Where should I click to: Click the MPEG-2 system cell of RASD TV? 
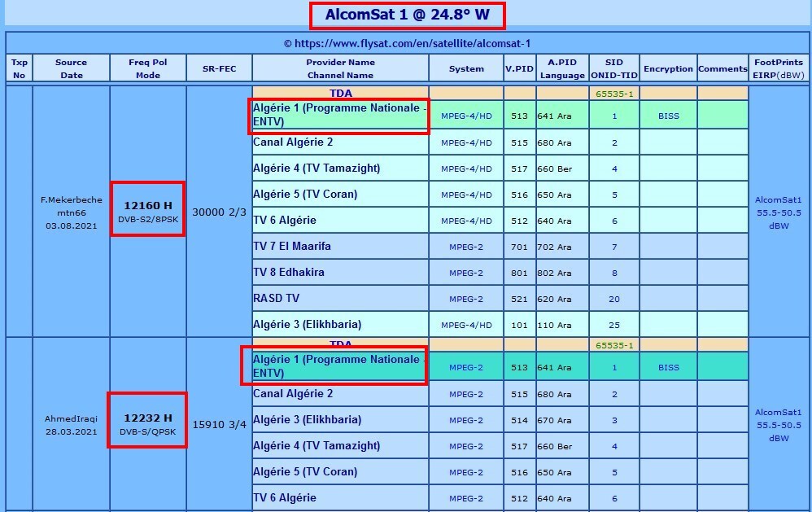(466, 299)
